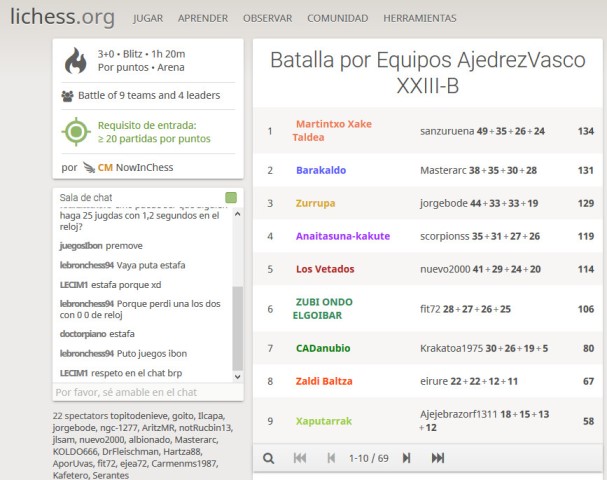Click the green entry requirement target icon

click(76, 132)
